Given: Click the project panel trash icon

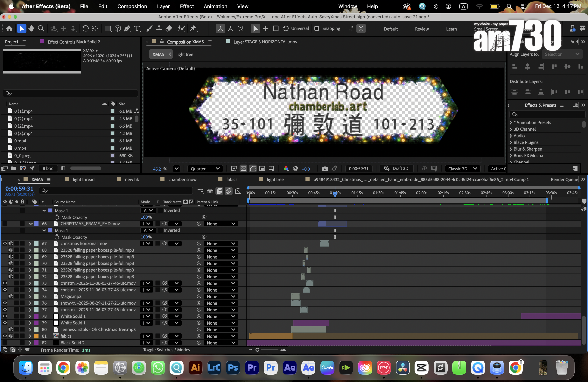Looking at the screenshot, I should pos(63,168).
